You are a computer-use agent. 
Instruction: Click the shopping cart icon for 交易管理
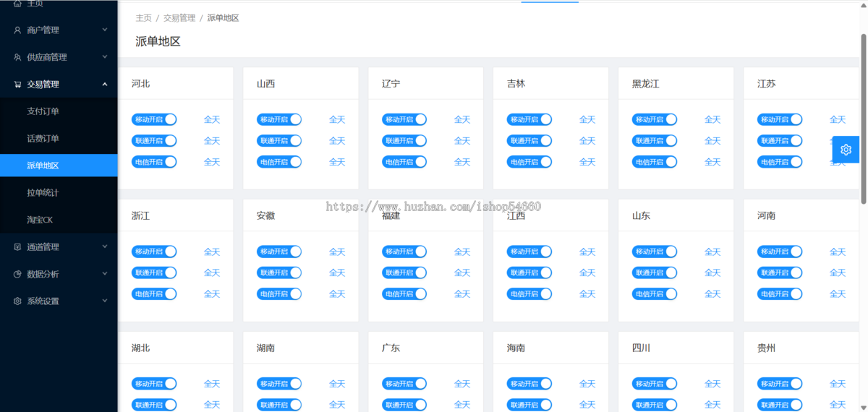coord(17,85)
